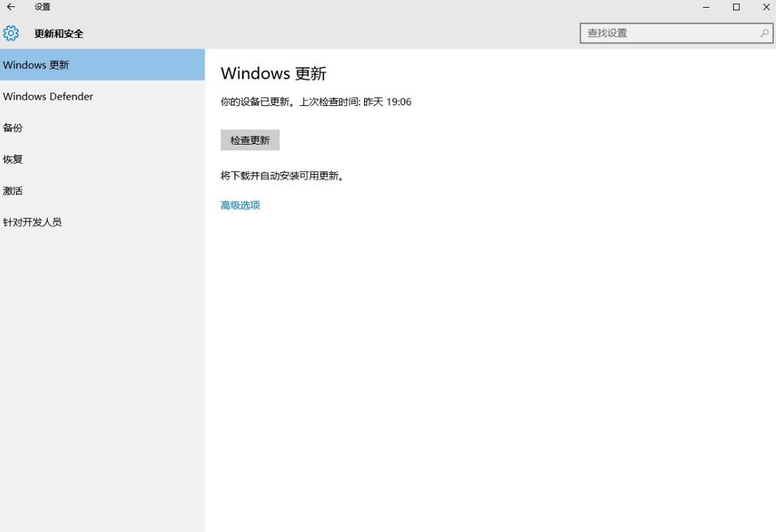Focus the 查找设置 search field

click(676, 33)
